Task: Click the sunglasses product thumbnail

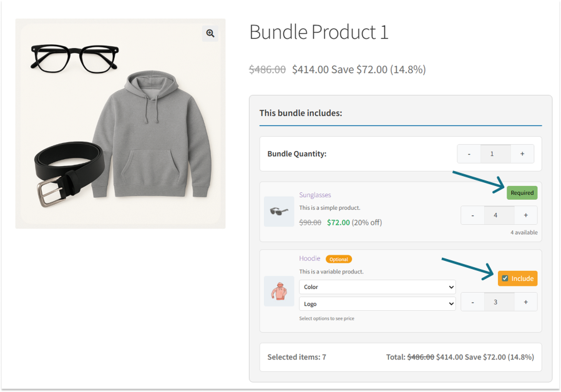Action: point(278,211)
